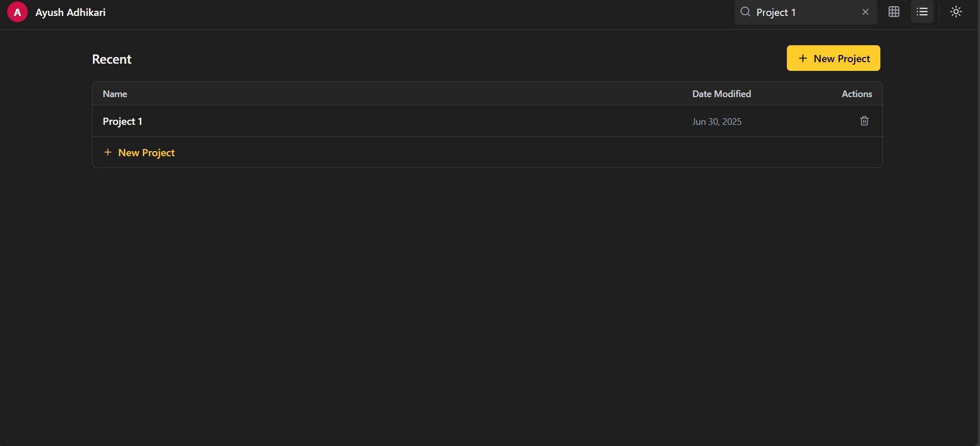
Task: Click the Recent section heading
Action: click(111, 59)
